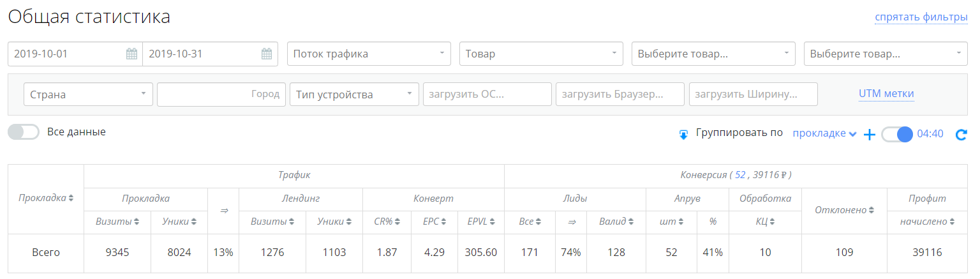980x279 pixels.
Task: Click the 52 conversions count link
Action: (x=740, y=174)
